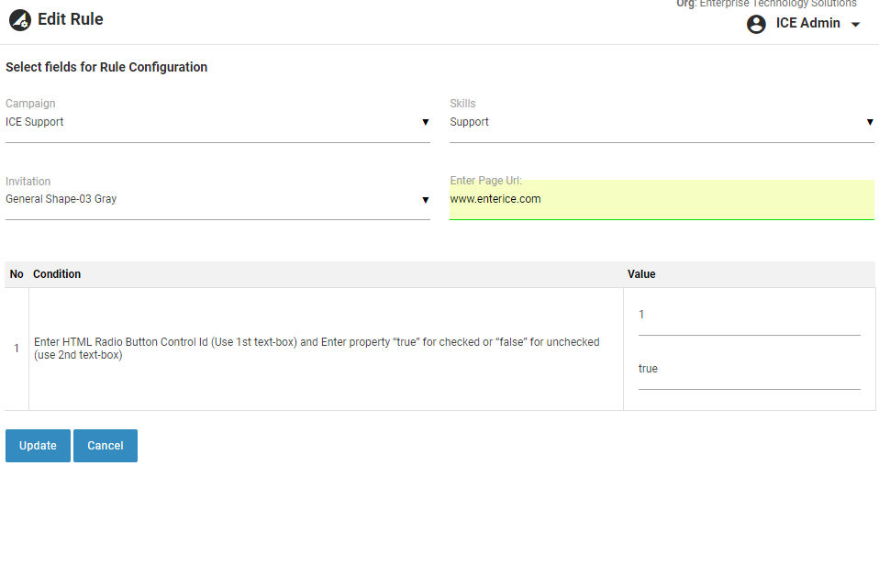Click the ICE Admin user name
The height and width of the screenshot is (588, 879).
[x=807, y=24]
